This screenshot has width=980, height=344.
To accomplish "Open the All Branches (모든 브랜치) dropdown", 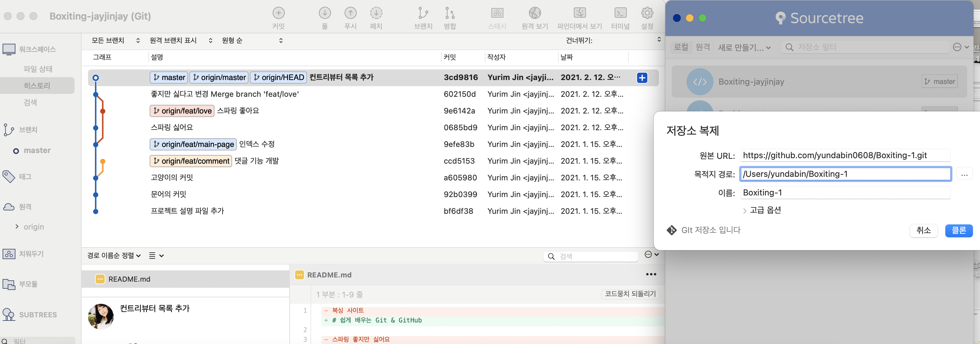I will [x=116, y=41].
